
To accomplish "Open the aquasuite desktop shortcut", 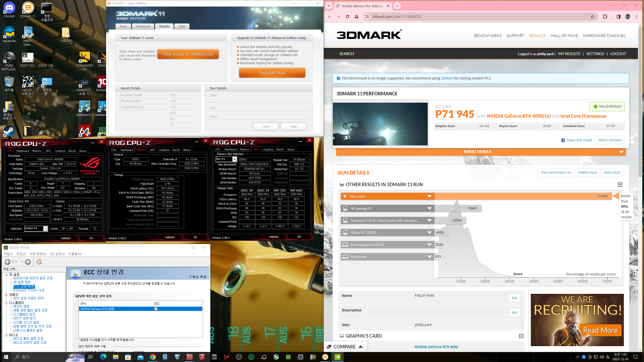I will tap(9, 34).
